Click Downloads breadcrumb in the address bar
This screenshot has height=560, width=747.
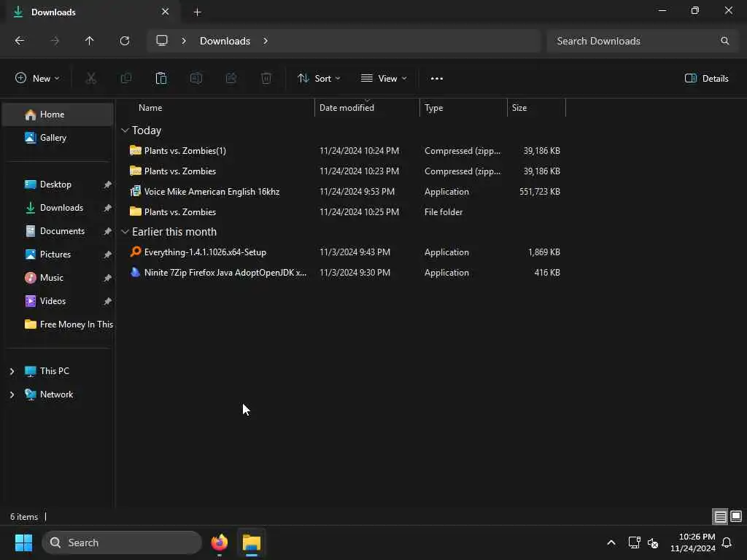coord(225,41)
